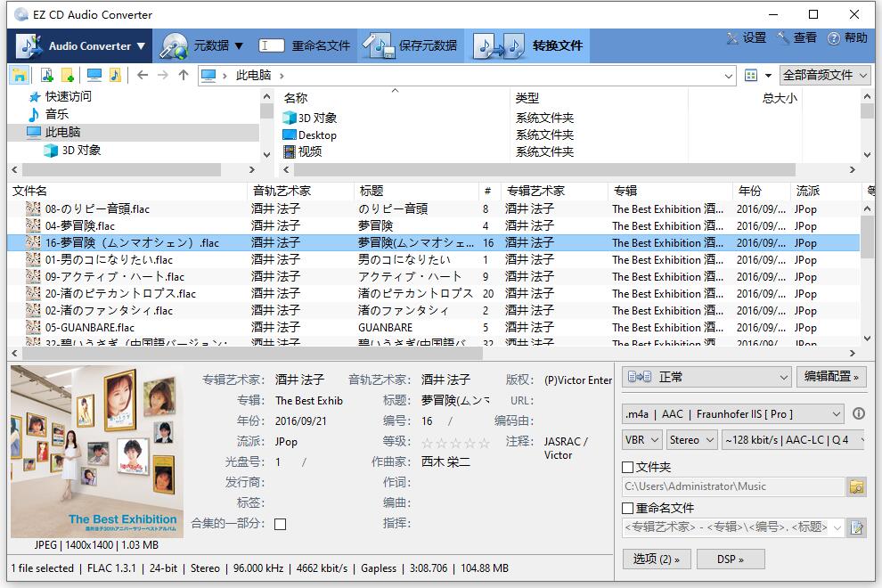Image resolution: width=882 pixels, height=588 pixels.
Task: Select the 视频 folder in file list
Action: click(309, 151)
